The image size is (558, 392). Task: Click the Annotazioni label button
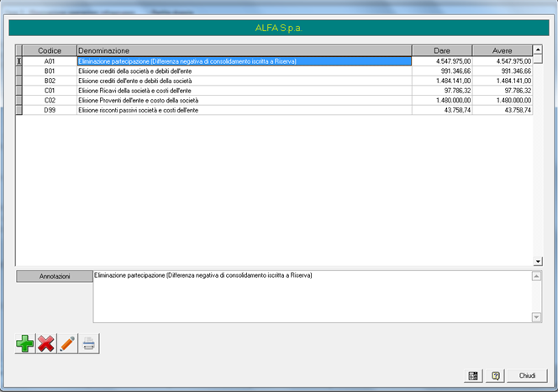tap(54, 276)
